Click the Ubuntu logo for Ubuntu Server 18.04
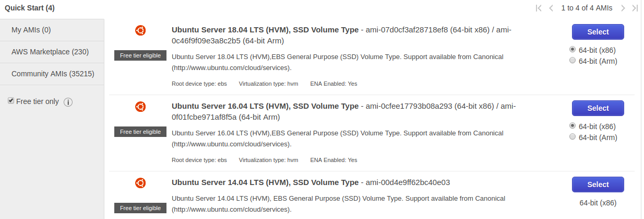This screenshot has height=219, width=644. [x=140, y=31]
